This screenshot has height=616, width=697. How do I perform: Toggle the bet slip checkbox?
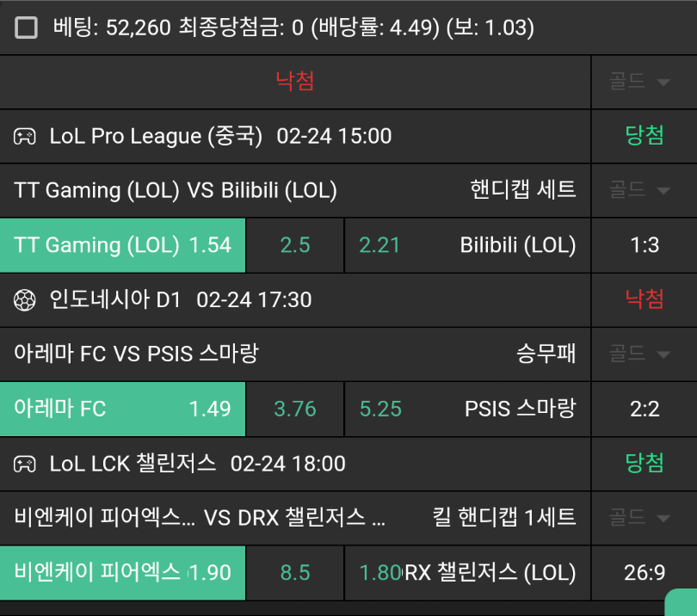27,28
